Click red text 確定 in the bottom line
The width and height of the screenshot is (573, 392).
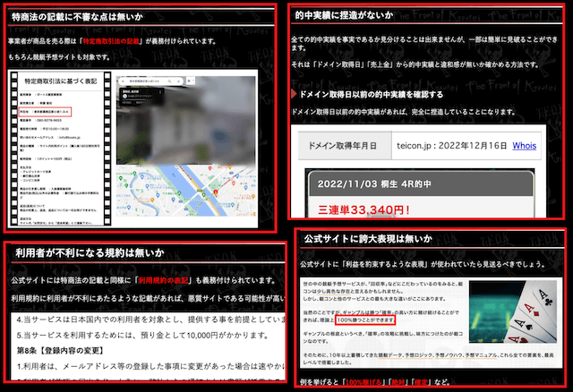(421, 382)
